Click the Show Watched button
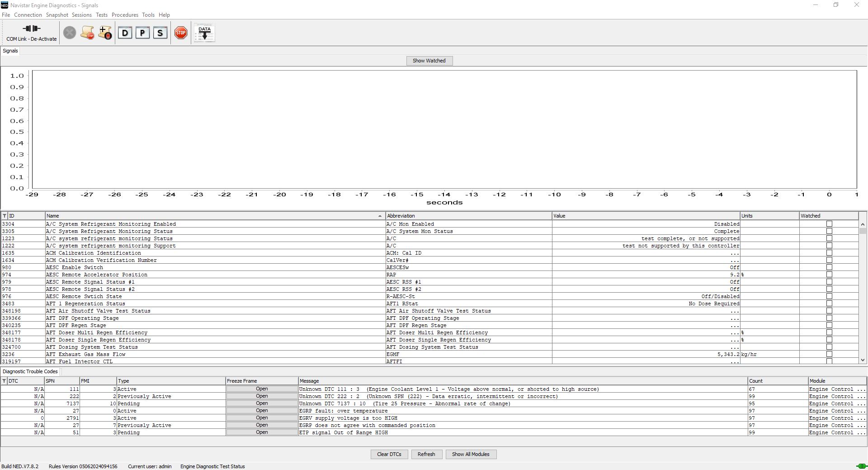 pos(429,61)
